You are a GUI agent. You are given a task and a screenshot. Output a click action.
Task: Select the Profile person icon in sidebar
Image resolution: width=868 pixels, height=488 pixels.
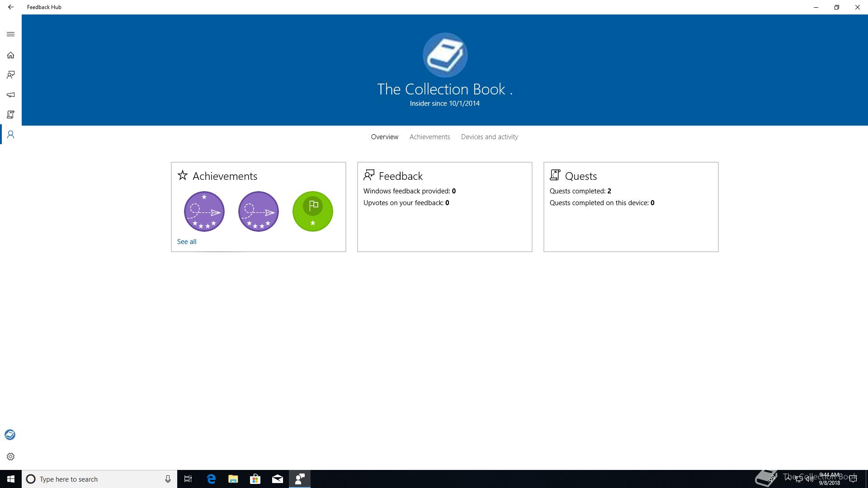(11, 135)
